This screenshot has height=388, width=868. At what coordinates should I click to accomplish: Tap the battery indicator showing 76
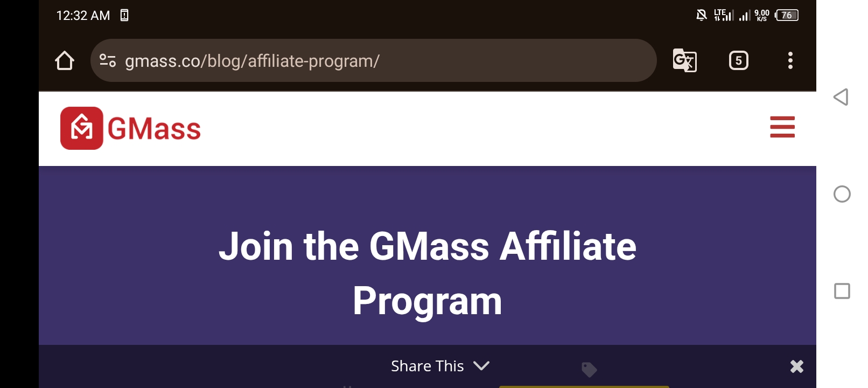[x=787, y=15]
